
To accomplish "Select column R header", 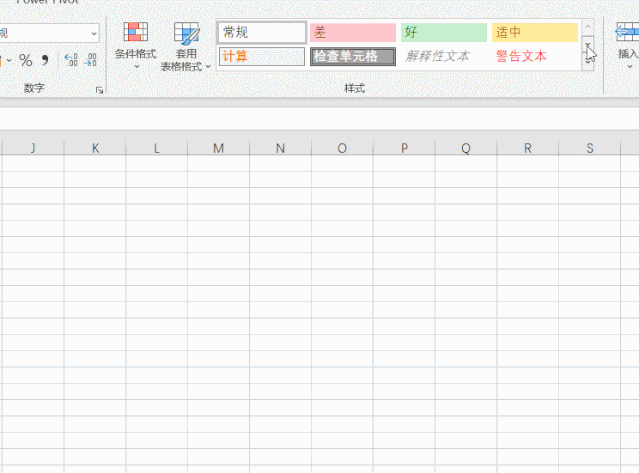I will tap(528, 148).
